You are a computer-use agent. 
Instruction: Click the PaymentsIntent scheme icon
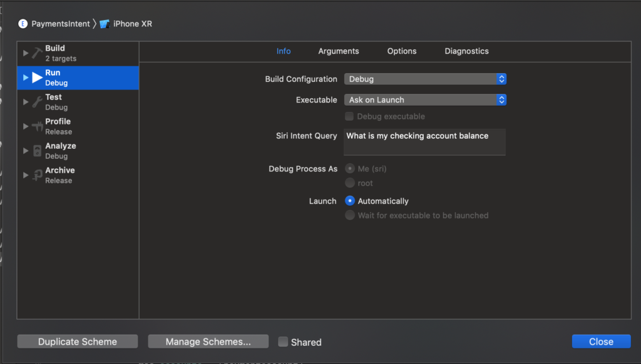click(x=23, y=24)
